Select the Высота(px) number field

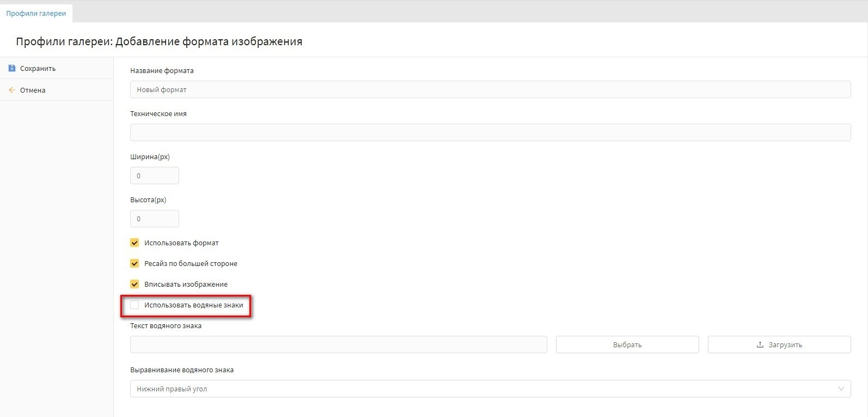point(154,219)
